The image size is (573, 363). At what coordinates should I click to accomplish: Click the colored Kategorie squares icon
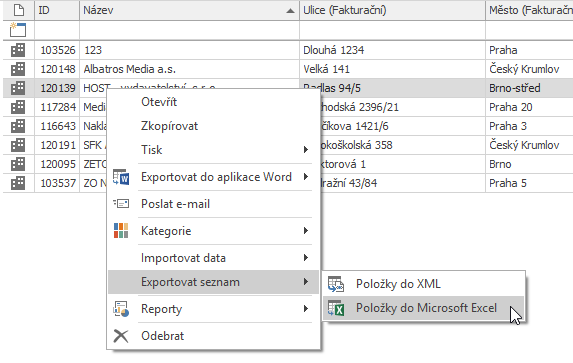pyautogui.click(x=121, y=231)
